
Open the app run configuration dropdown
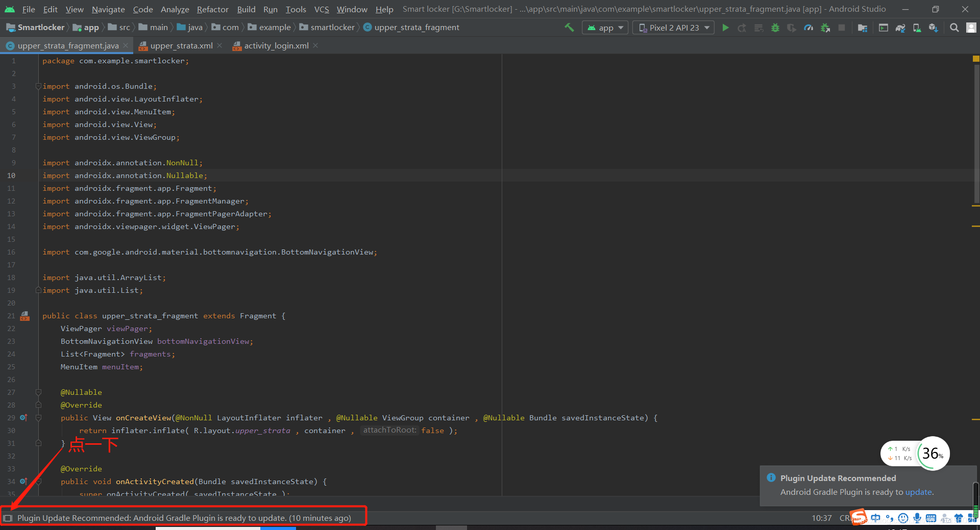coord(605,28)
